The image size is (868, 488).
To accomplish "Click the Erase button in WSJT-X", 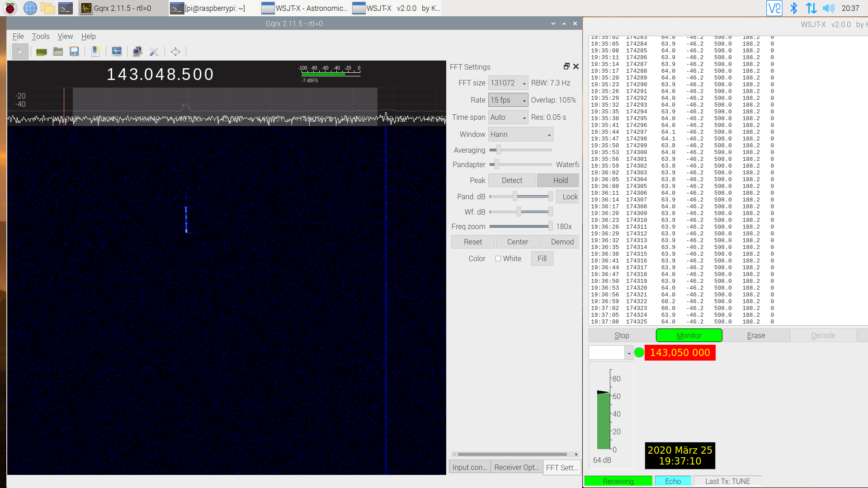I will 756,335.
